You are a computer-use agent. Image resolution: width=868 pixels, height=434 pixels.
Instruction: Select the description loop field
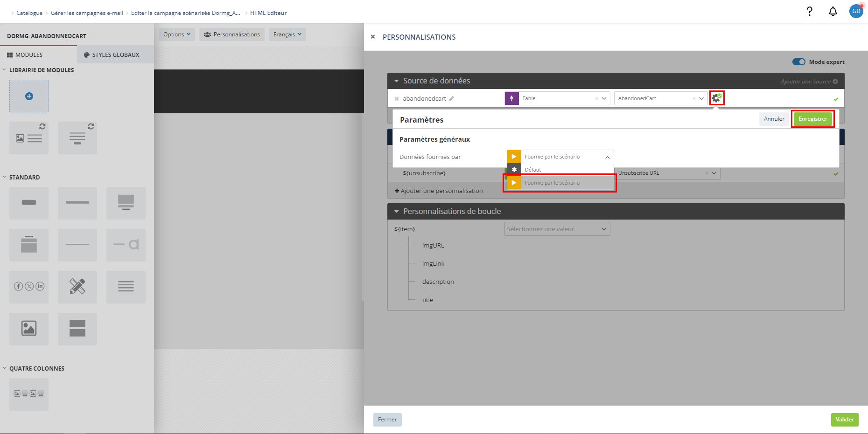click(x=438, y=282)
